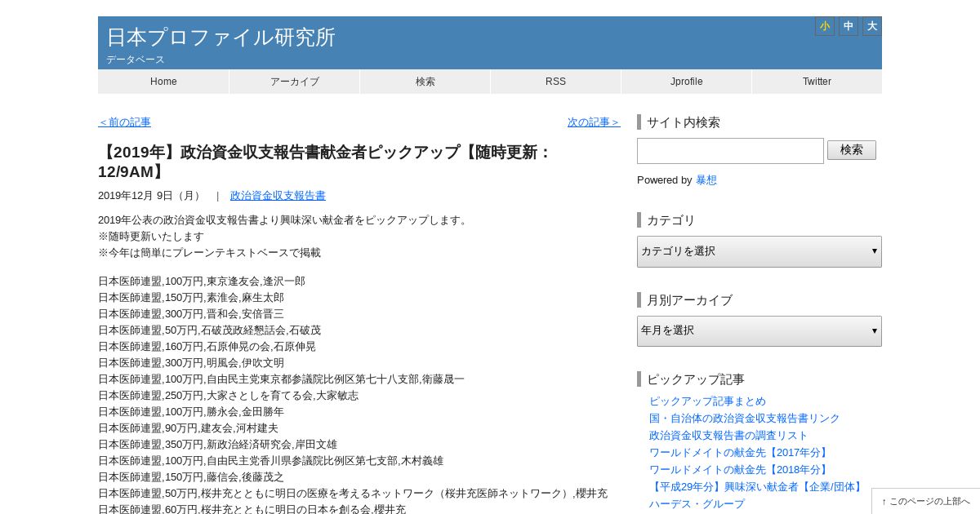Click the row mentioning 建友会,河村建夫
The height and width of the screenshot is (514, 980).
[188, 428]
